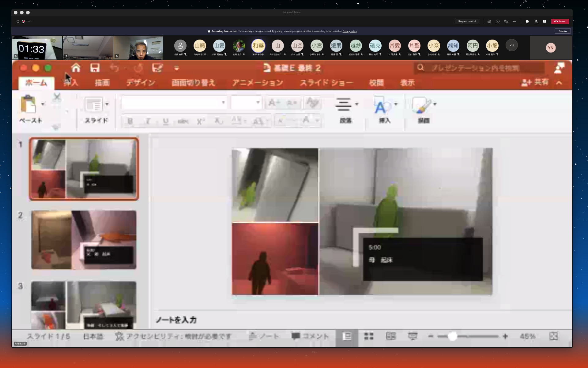
Task: Open the Privacy policy link
Action: (349, 31)
